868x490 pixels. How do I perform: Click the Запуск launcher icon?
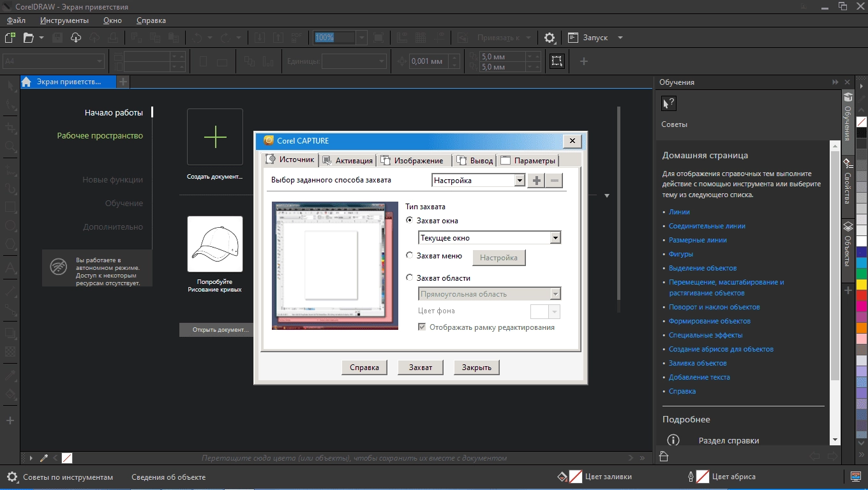(573, 38)
